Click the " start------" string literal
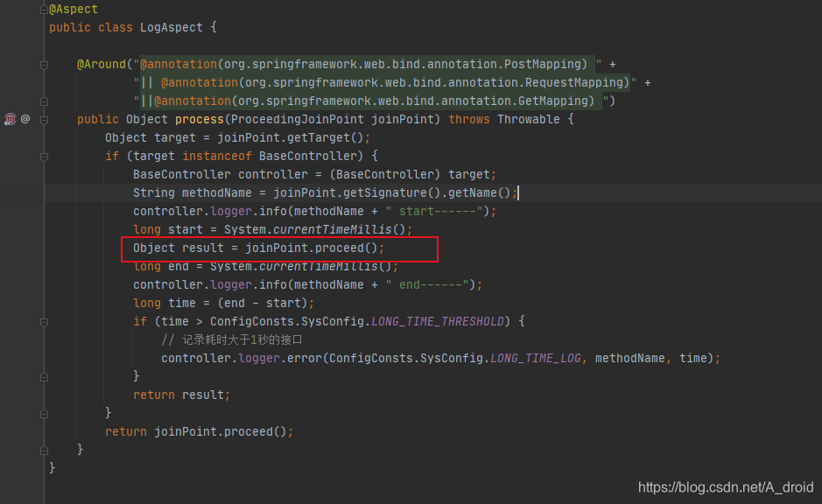Screen dimensions: 822x504 [x=434, y=211]
